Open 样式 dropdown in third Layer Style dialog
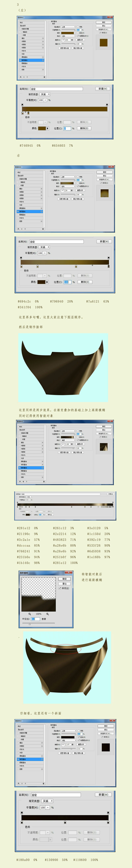The width and height of the screenshot is (132, 868). [x=68, y=440]
